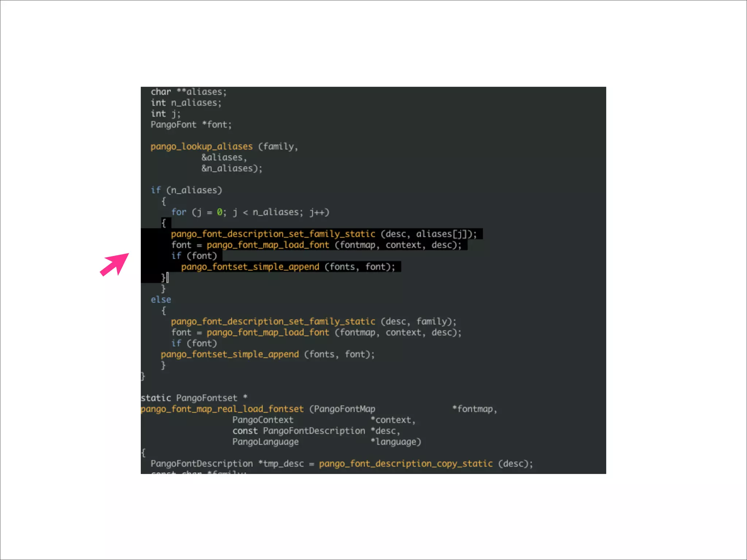Viewport: 747px width, 560px height.
Task: Click the text cursor after the highlighted closing brace
Action: (167, 278)
